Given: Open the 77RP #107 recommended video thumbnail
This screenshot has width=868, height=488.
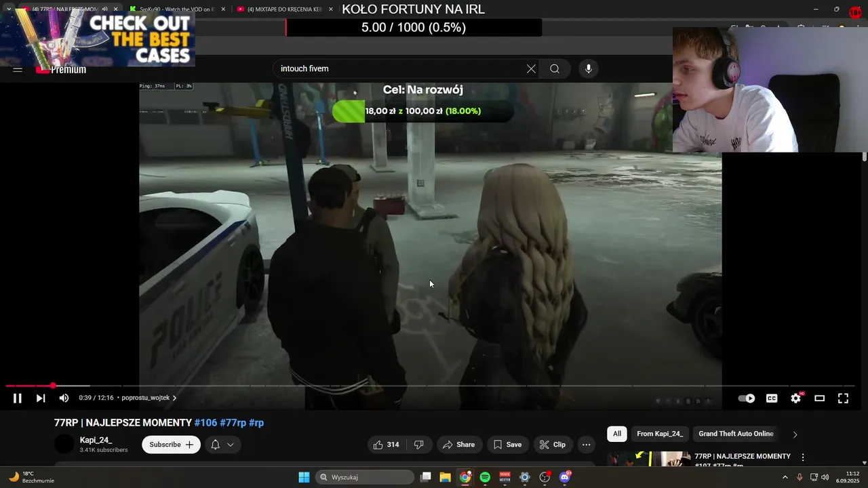Looking at the screenshot, I should coord(649,458).
